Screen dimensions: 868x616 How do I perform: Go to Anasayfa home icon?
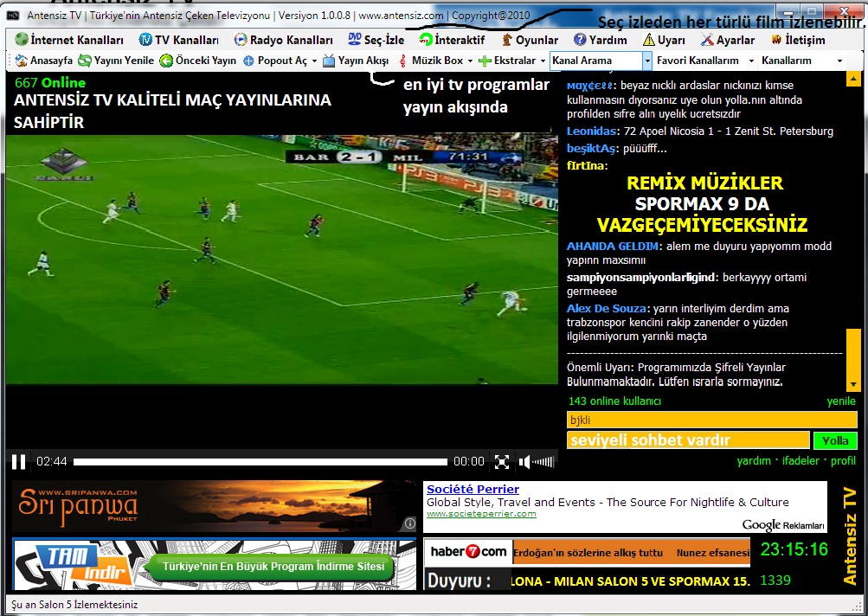tap(21, 61)
